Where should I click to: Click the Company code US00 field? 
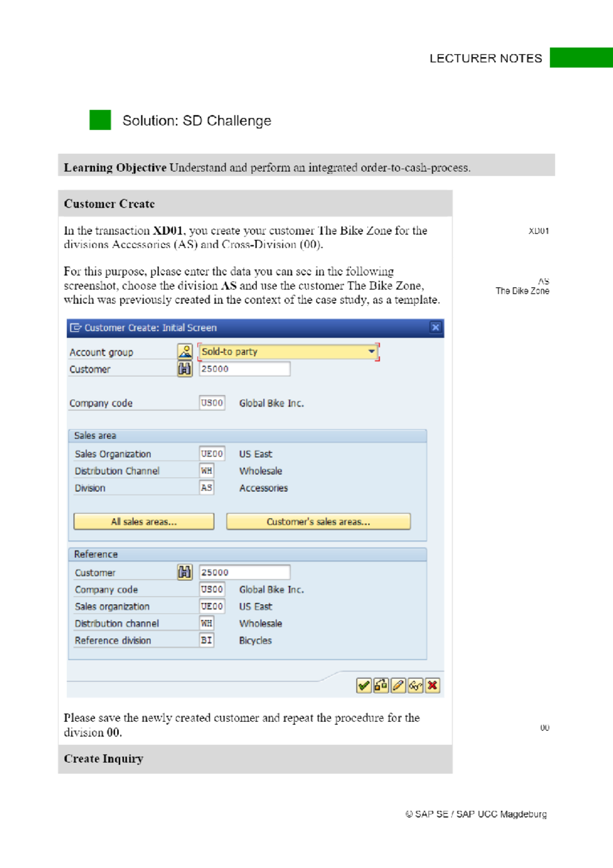(212, 403)
